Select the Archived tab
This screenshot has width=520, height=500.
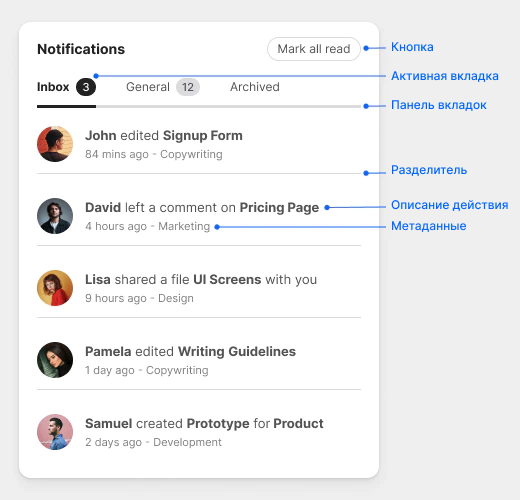point(255,87)
